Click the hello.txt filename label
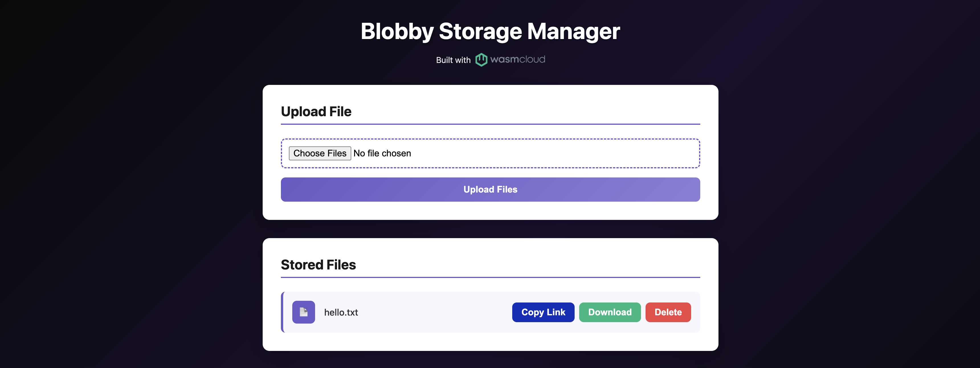980x368 pixels. (341, 312)
